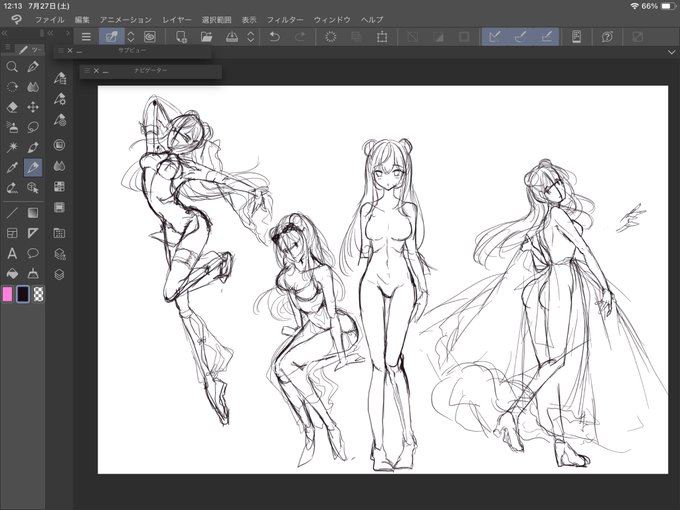Open the sub tool detail gear-pen icon

coord(60,99)
